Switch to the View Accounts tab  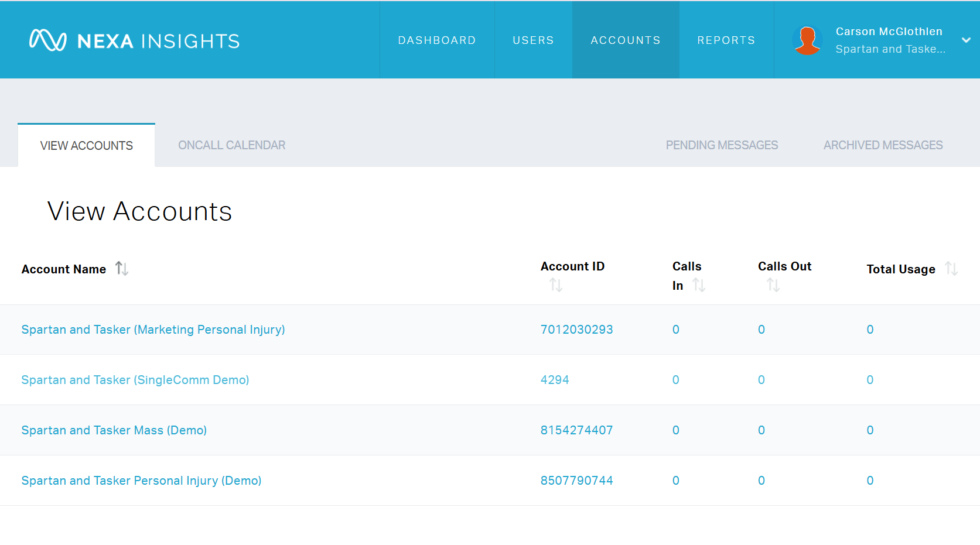[87, 145]
